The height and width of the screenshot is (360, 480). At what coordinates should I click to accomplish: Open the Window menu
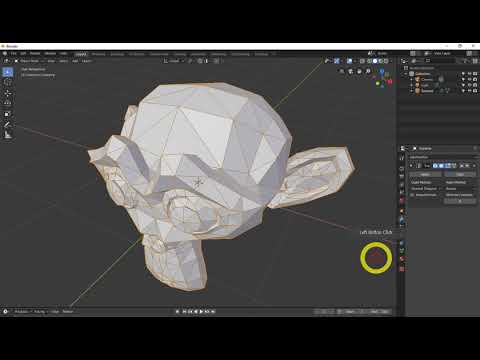pyautogui.click(x=50, y=53)
